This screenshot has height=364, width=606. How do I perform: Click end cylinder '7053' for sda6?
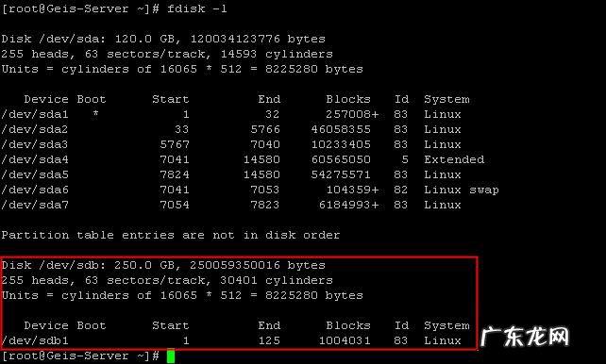point(265,190)
